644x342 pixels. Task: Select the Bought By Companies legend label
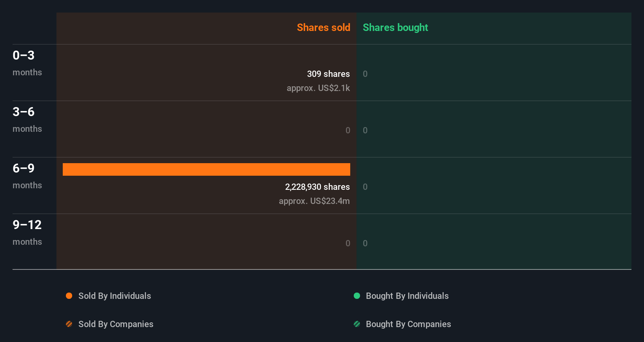pos(408,324)
